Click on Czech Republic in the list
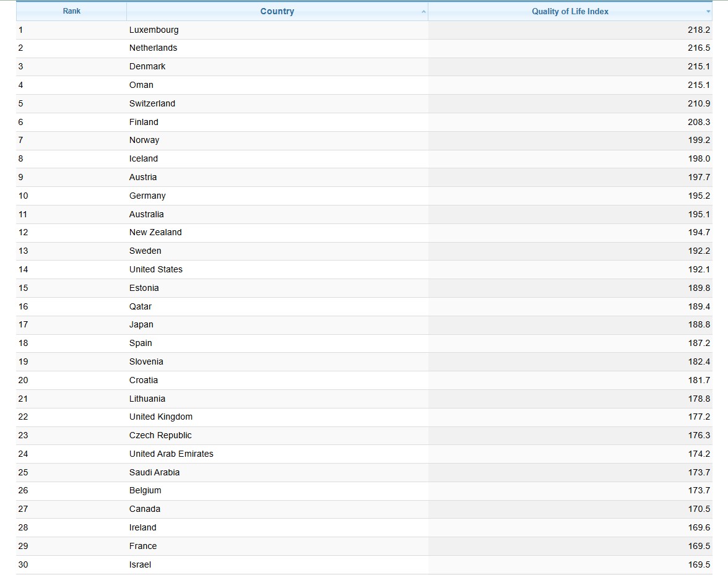This screenshot has width=728, height=575. [x=160, y=435]
